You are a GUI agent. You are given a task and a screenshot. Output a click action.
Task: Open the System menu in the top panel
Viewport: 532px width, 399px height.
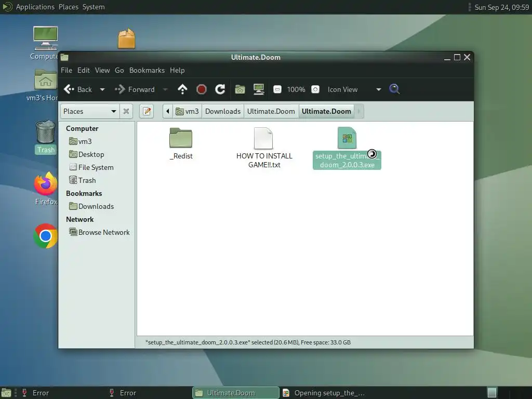pyautogui.click(x=94, y=7)
